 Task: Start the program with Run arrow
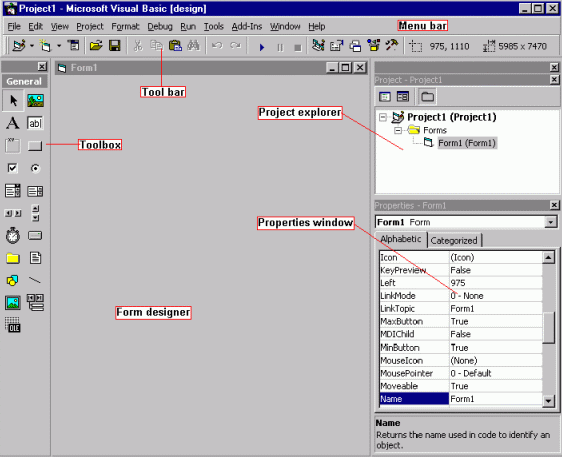[262, 47]
